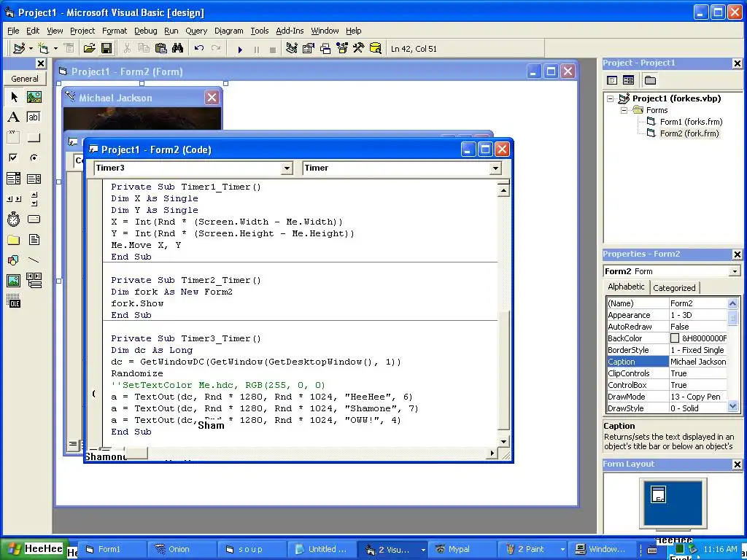Select the OptionButton control tool

click(x=34, y=157)
